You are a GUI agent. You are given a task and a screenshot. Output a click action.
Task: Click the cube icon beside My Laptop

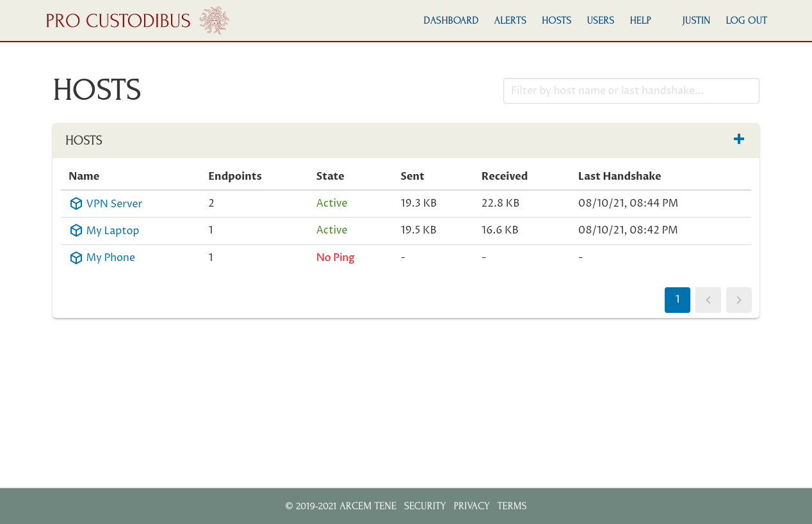(x=76, y=230)
